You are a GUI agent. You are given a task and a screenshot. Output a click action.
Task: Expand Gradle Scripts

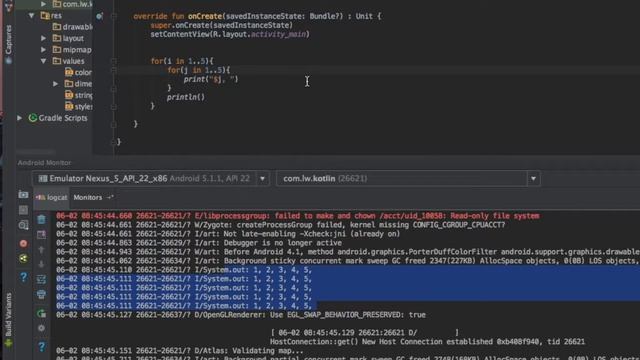[x=19, y=118]
